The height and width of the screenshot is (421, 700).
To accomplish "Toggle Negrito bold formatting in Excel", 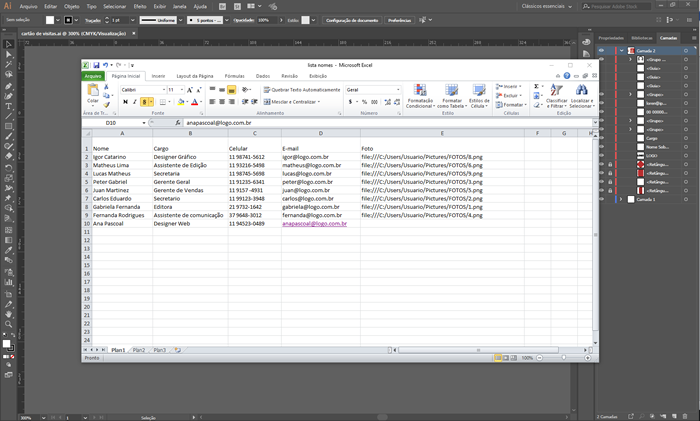I will coord(125,102).
